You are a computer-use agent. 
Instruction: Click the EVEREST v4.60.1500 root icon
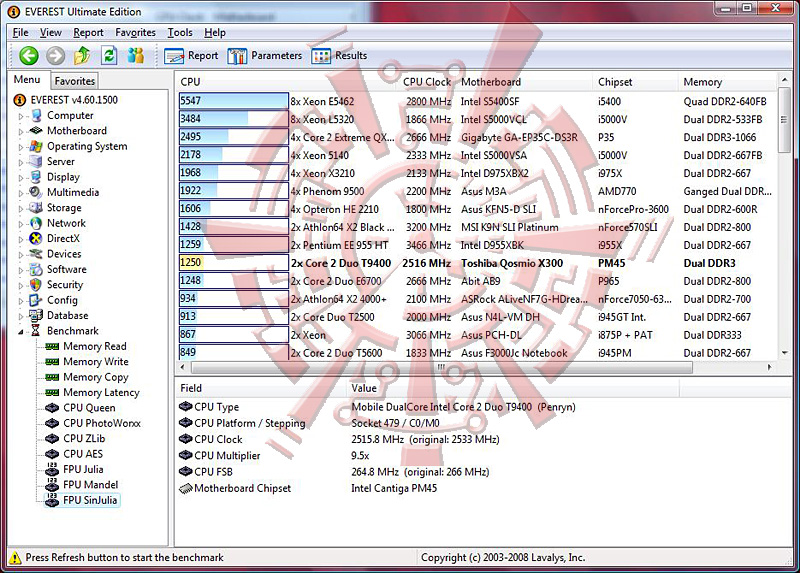click(19, 100)
